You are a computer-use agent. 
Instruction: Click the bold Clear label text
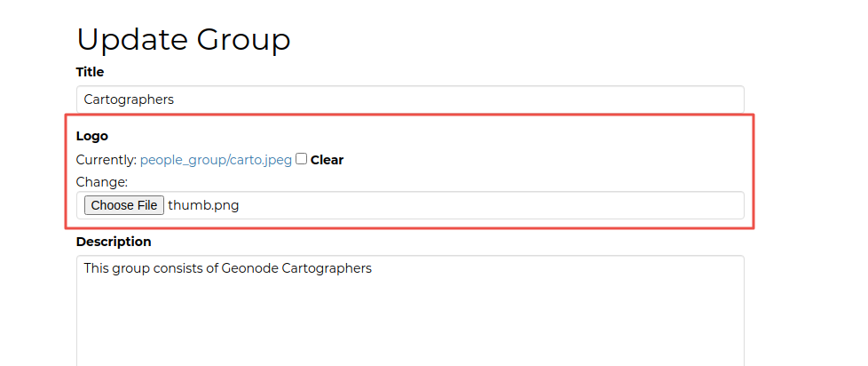pos(327,160)
